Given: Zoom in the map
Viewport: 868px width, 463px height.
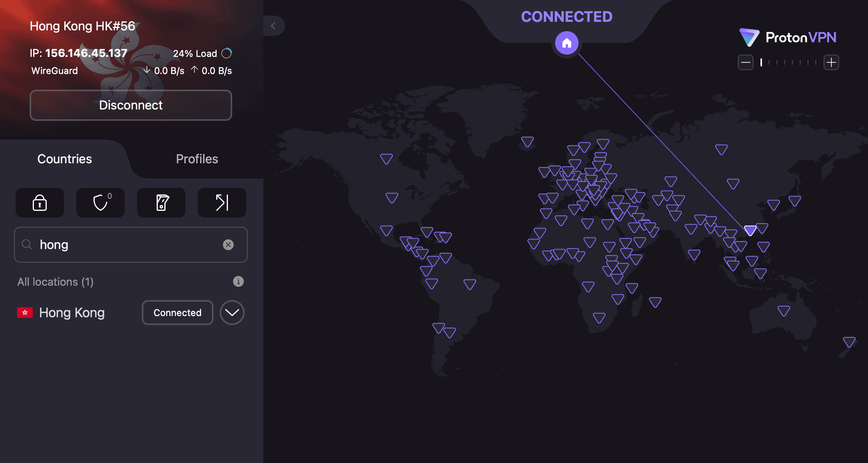Looking at the screenshot, I should 831,62.
